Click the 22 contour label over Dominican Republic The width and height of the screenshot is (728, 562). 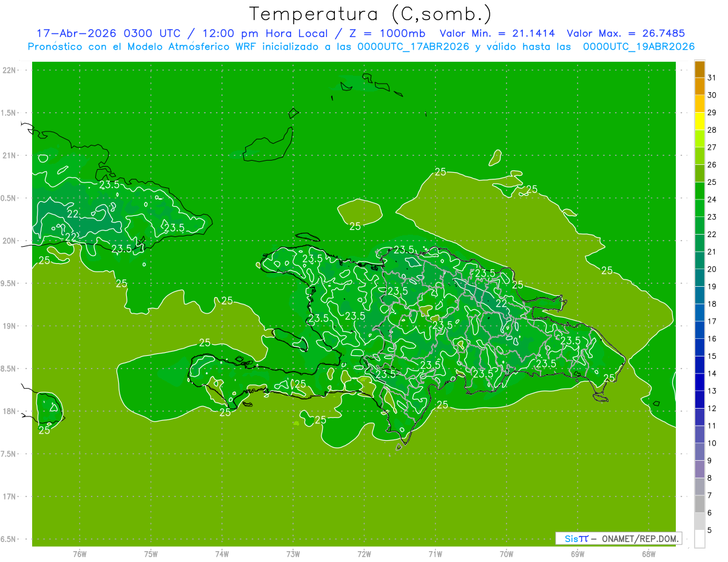502,303
